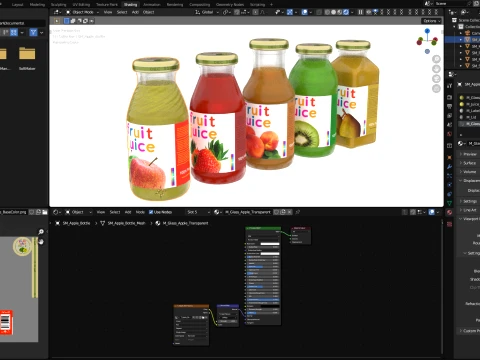Expand the Surface panel in material properties
Image resolution: width=480 pixels, height=360 pixels.
click(x=468, y=163)
